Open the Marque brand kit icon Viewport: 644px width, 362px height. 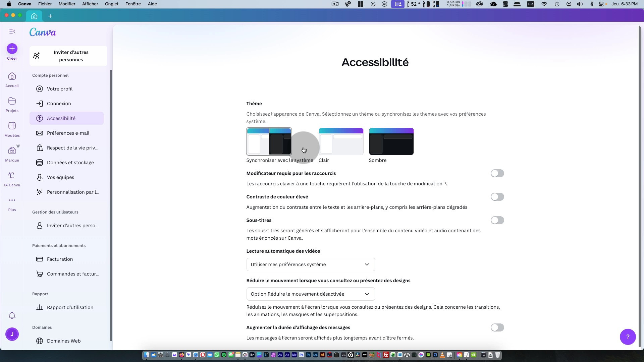point(12,151)
